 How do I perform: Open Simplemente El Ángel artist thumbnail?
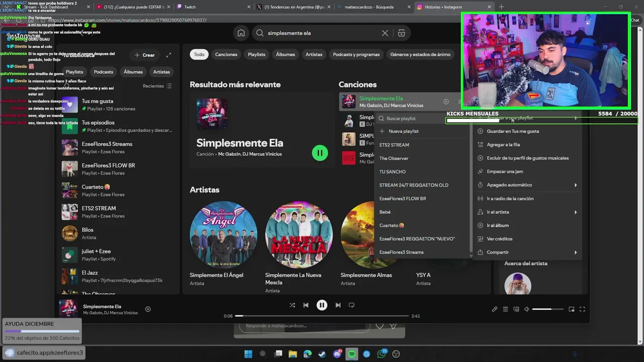(x=223, y=235)
